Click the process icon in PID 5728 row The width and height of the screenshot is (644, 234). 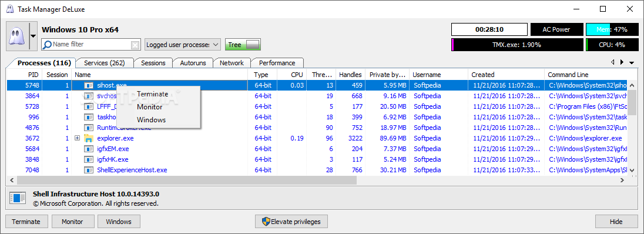pos(89,106)
